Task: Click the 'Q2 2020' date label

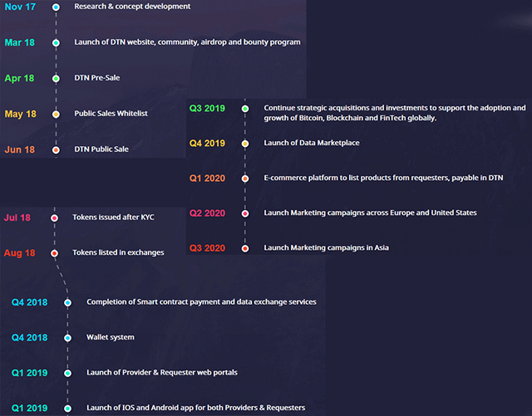Action: [x=207, y=213]
